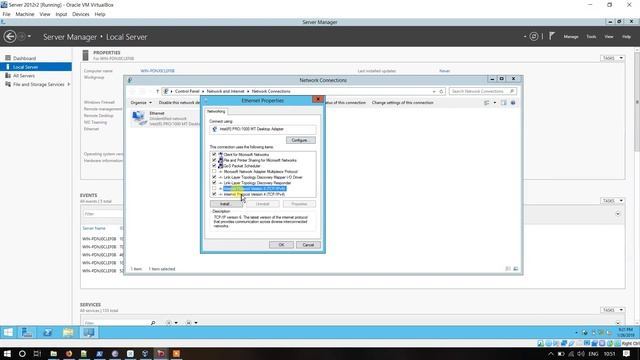Image resolution: width=640 pixels, height=360 pixels.
Task: Select the Dashboard item in sidebar
Action: [x=24, y=58]
